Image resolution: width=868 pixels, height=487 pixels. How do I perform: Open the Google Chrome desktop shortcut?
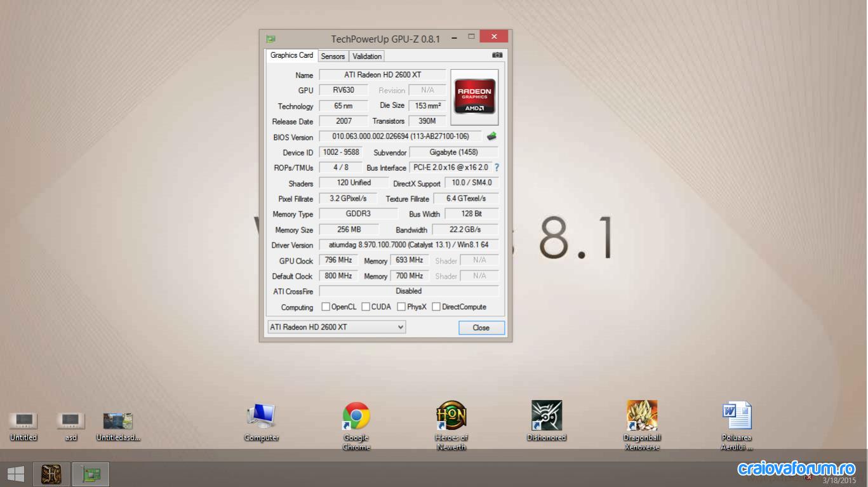(356, 426)
